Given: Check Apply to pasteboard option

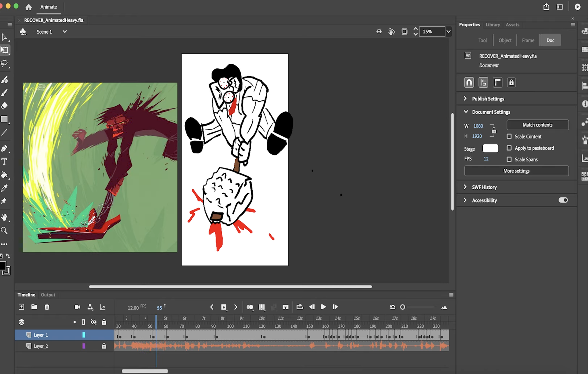Looking at the screenshot, I should coord(509,148).
